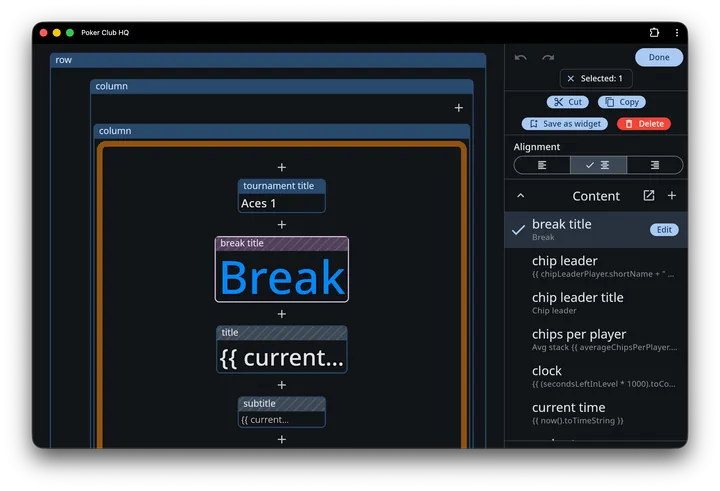Cut the selected element
This screenshot has width=720, height=491.
click(568, 102)
